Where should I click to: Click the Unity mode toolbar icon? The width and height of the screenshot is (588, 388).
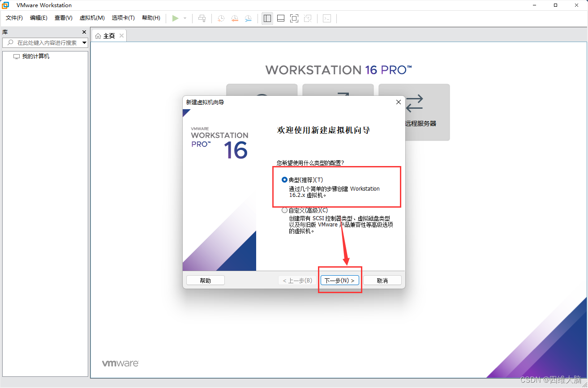coord(308,18)
